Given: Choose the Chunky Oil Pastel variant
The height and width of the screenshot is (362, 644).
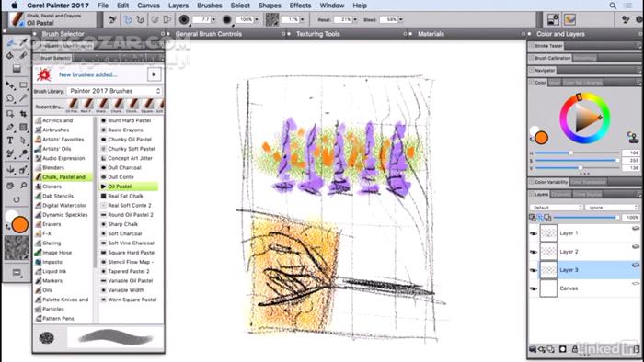Looking at the screenshot, I should (130, 139).
